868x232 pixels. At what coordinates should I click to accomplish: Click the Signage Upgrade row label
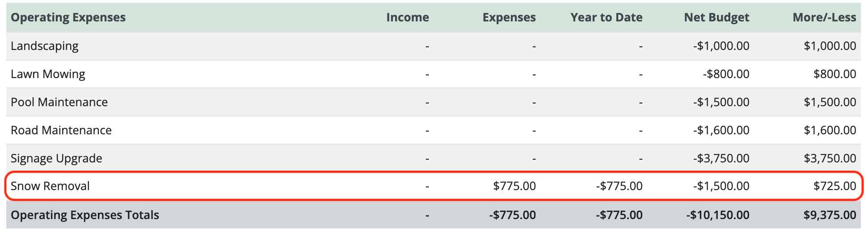[x=56, y=158]
